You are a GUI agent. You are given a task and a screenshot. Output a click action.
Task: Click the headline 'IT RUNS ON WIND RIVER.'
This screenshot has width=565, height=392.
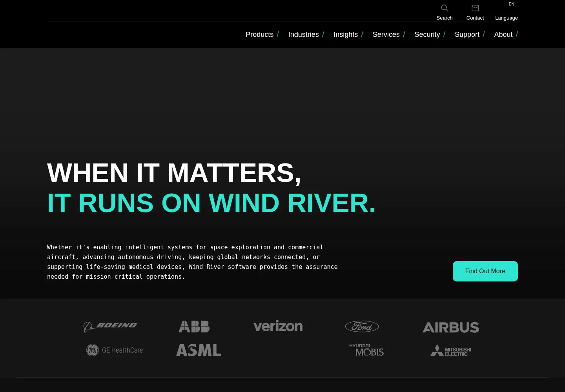pyautogui.click(x=211, y=203)
